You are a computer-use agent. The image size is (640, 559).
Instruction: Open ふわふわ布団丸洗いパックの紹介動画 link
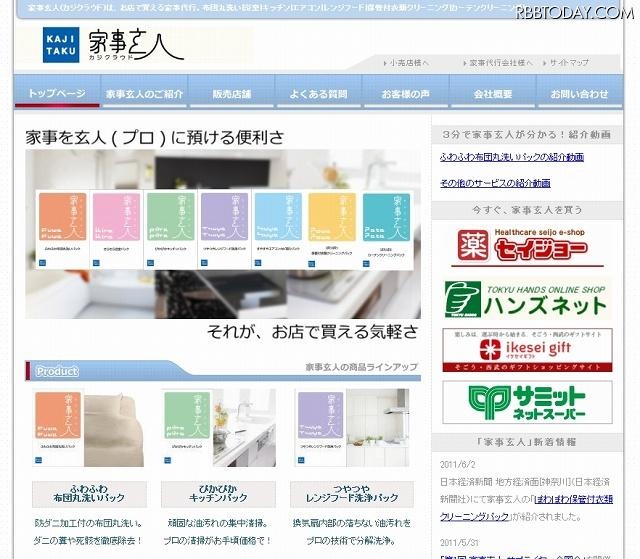512,157
